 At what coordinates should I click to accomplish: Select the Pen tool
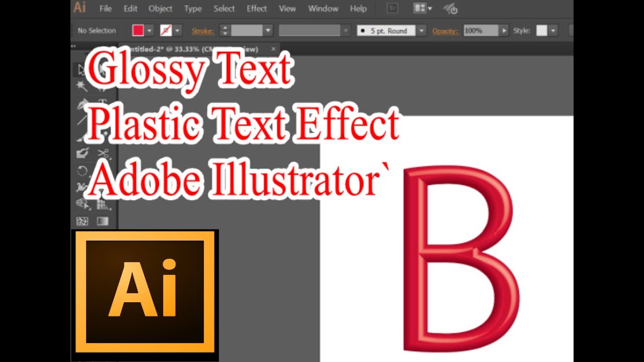point(82,104)
